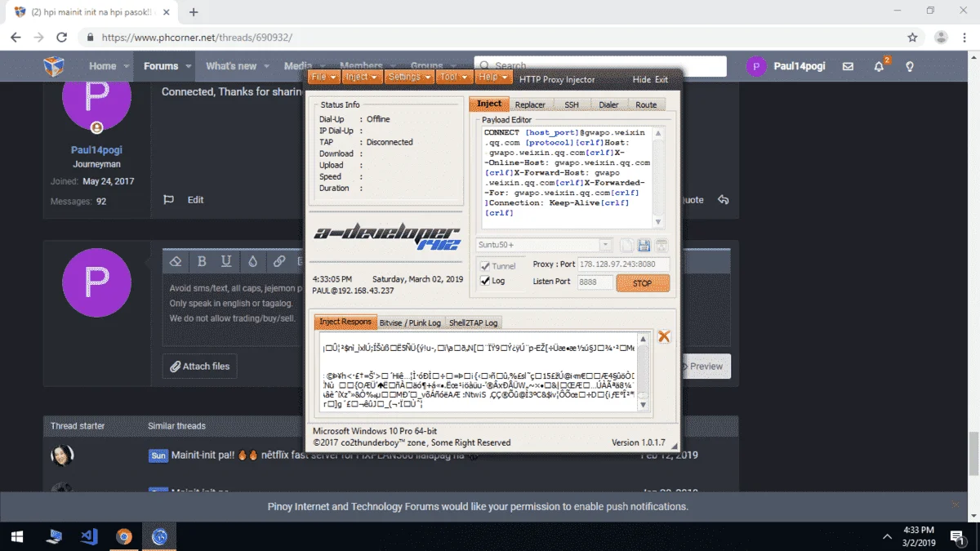
Task: Select the Inject tab
Action: tap(489, 104)
